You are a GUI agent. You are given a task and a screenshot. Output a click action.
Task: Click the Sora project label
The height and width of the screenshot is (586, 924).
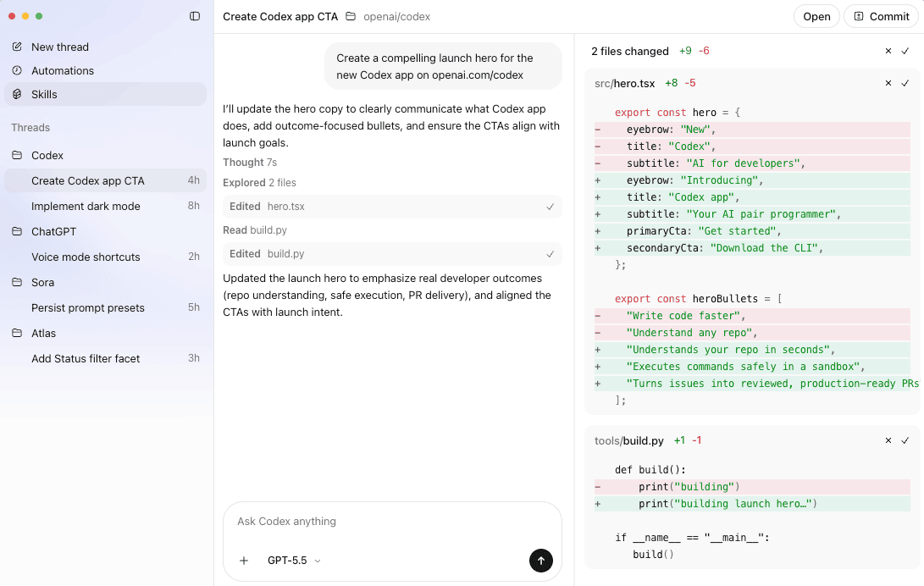pos(42,282)
